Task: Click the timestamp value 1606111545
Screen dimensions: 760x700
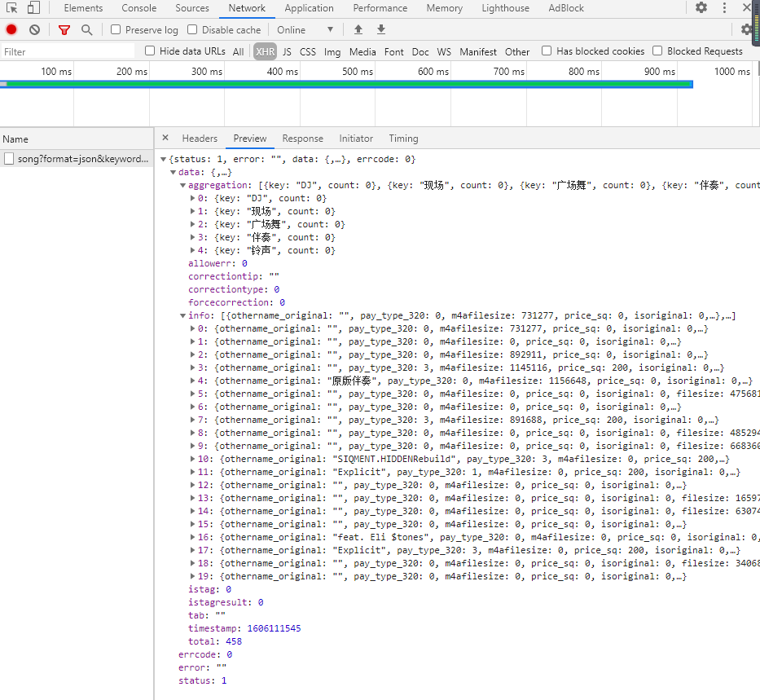Action: coord(274,628)
